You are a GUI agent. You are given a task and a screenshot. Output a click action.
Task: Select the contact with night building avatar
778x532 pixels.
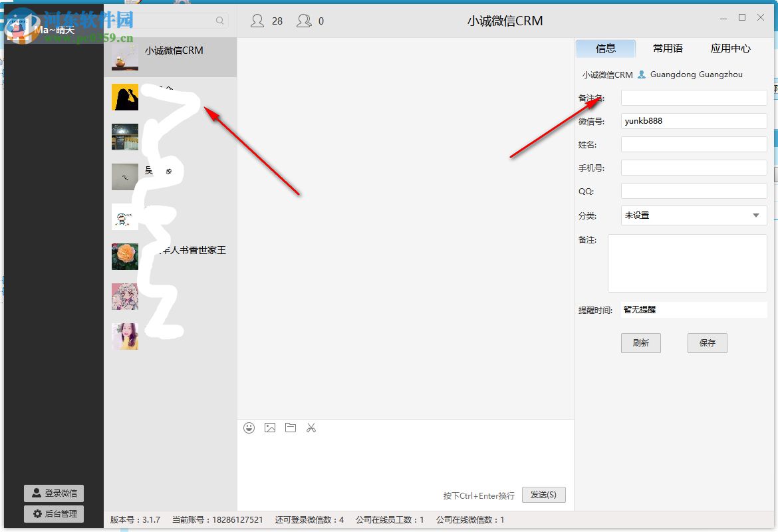[x=125, y=137]
